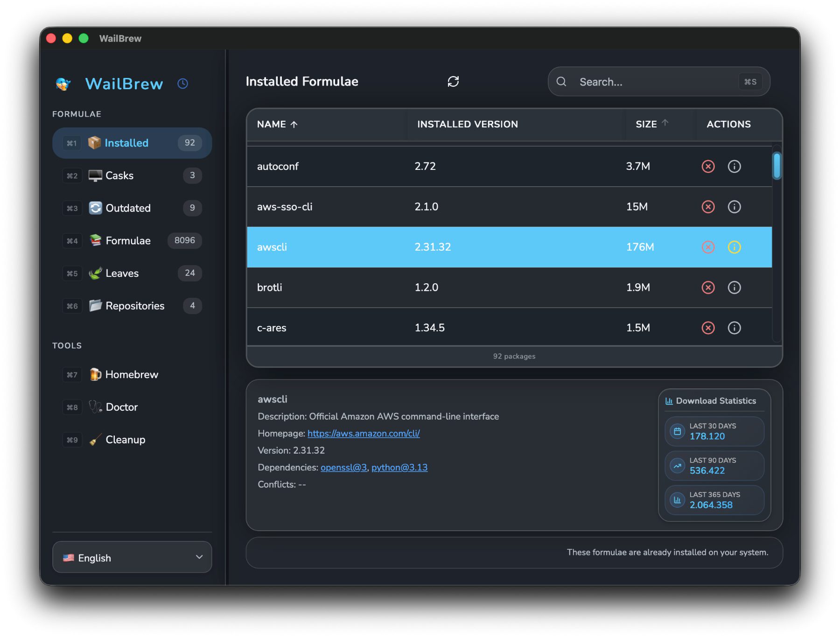840x638 pixels.
Task: Click the uninstall icon for awscli
Action: click(x=707, y=247)
